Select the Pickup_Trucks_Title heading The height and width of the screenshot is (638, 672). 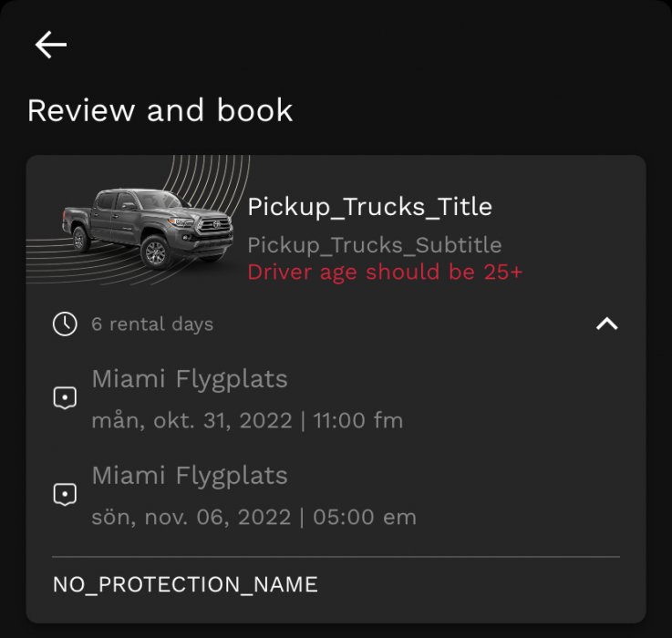point(369,207)
